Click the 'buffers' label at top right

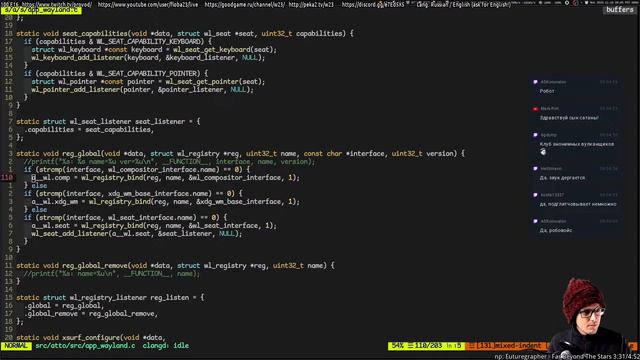(x=620, y=10)
